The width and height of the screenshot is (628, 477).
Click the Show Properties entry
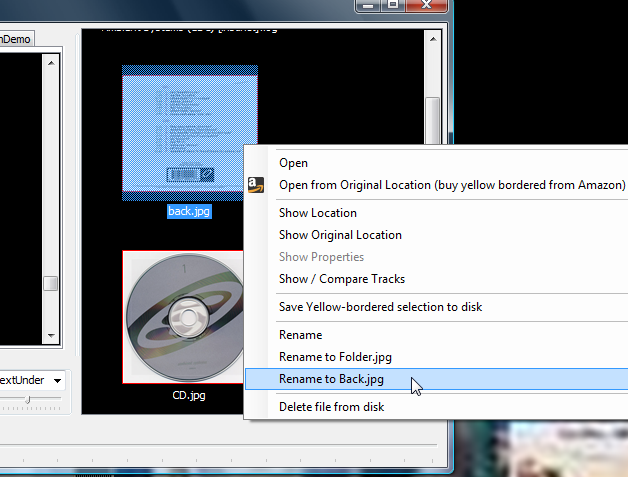click(437, 257)
